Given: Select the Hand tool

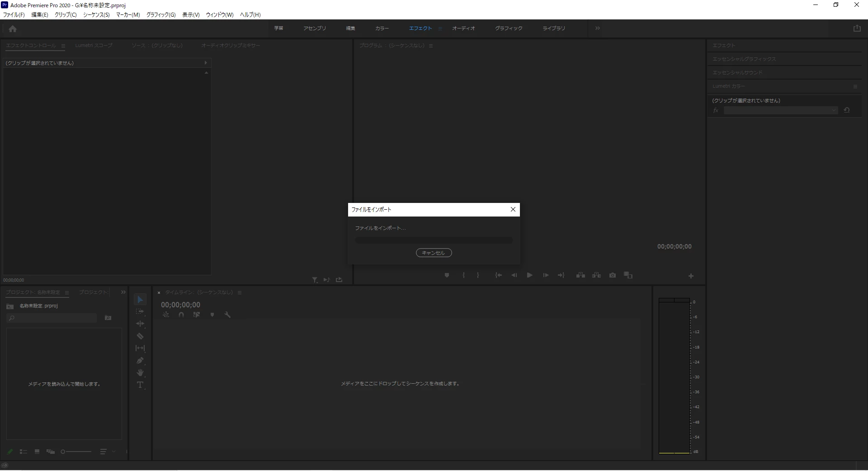Looking at the screenshot, I should tap(140, 372).
